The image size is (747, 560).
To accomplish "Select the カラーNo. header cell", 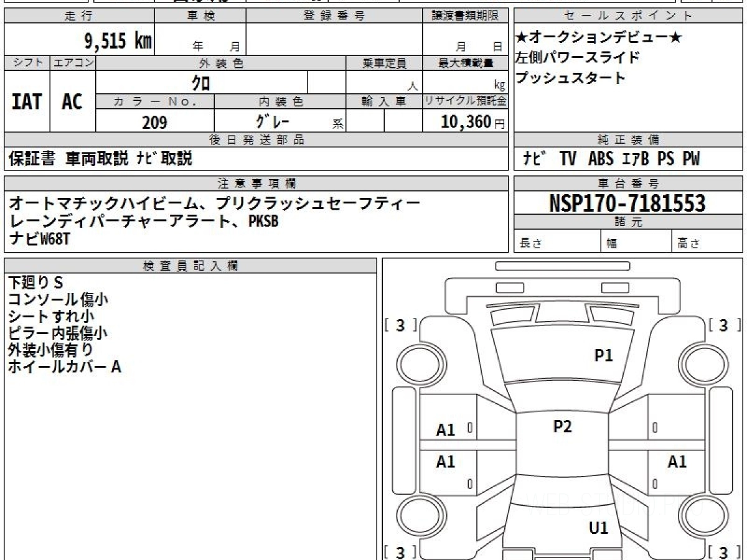I will click(155, 101).
